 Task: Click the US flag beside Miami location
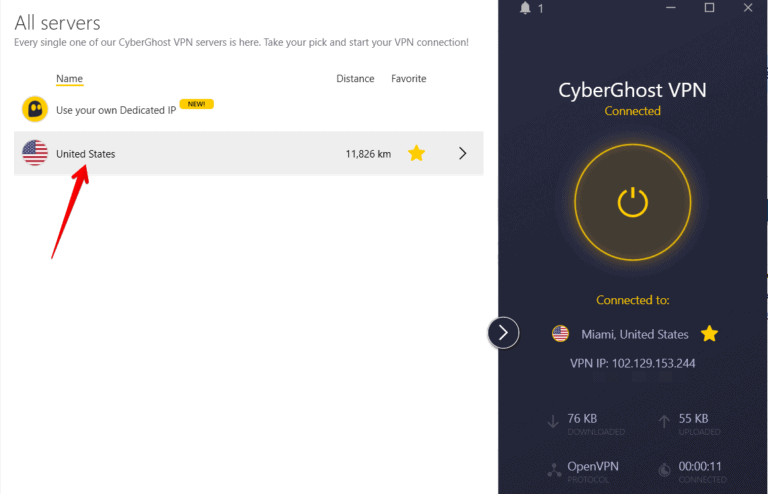tap(560, 334)
